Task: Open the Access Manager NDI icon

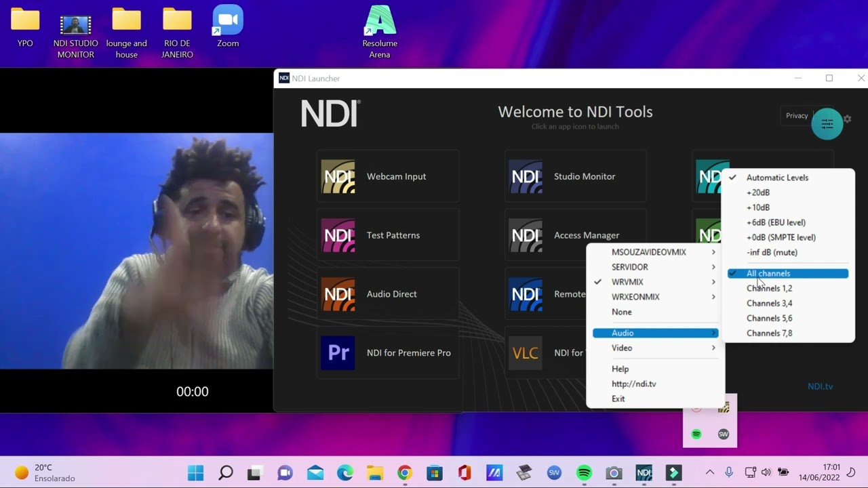Action: (x=526, y=235)
